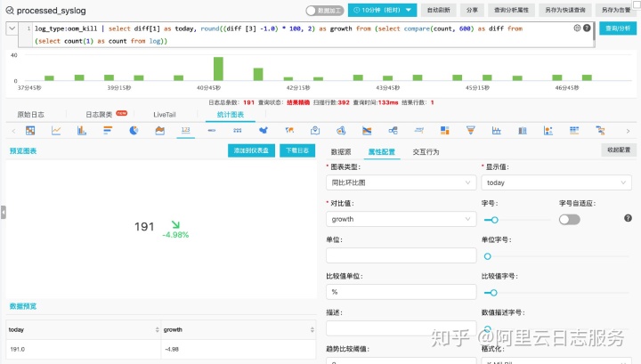This screenshot has width=641, height=364.
Task: Click the 191.0 table cell
Action: pos(84,349)
